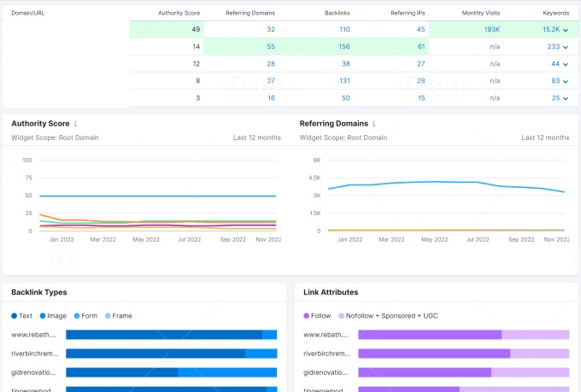Open the 110 backlinks link
Image resolution: width=581 pixels, height=392 pixels.
coord(343,30)
